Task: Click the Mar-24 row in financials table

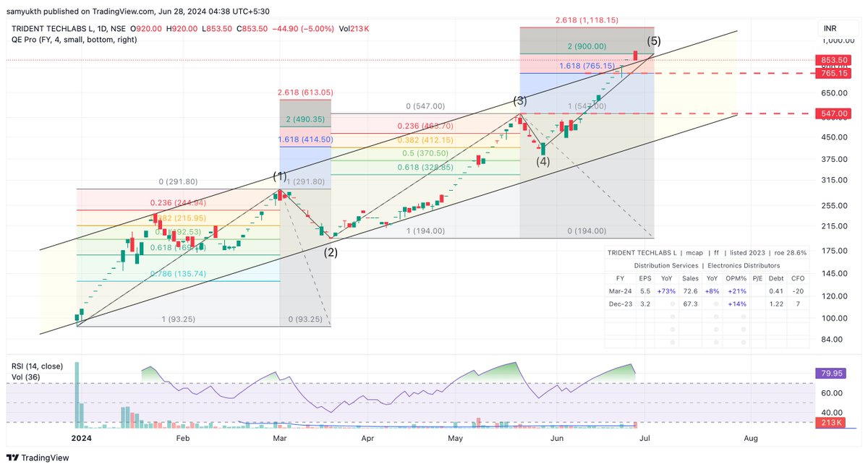Action: (708, 290)
